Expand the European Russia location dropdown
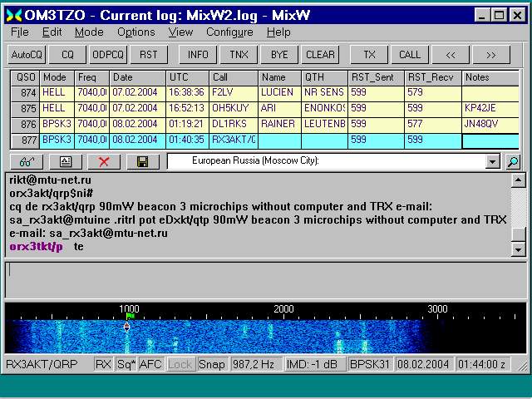Screen dimensions: 532x399 (x=492, y=161)
